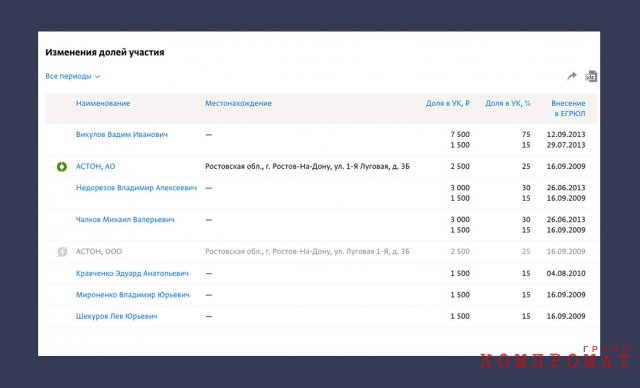Image resolution: width=640 pixels, height=388 pixels.
Task: Click green active-status icon beside АСТОН, АО
Action: pyautogui.click(x=62, y=166)
